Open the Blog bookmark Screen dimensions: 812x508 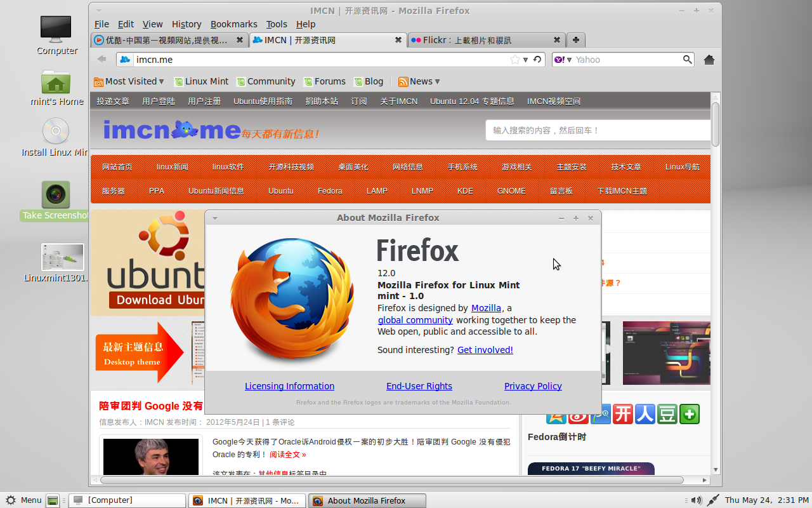click(369, 81)
